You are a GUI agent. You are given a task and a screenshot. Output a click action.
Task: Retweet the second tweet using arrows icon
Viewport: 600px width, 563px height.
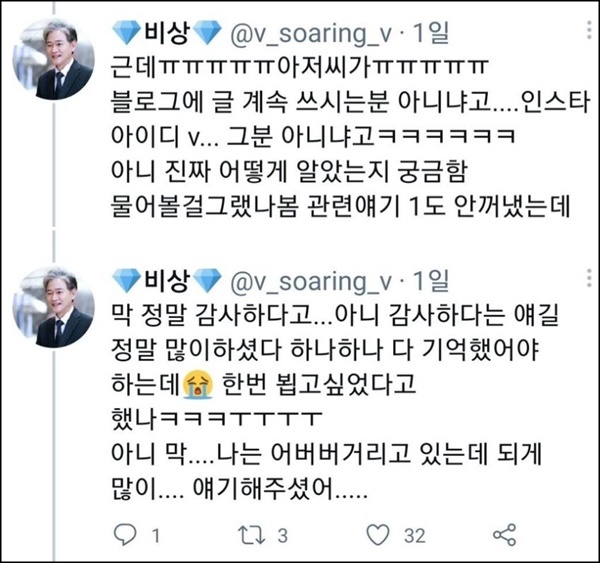(x=251, y=535)
